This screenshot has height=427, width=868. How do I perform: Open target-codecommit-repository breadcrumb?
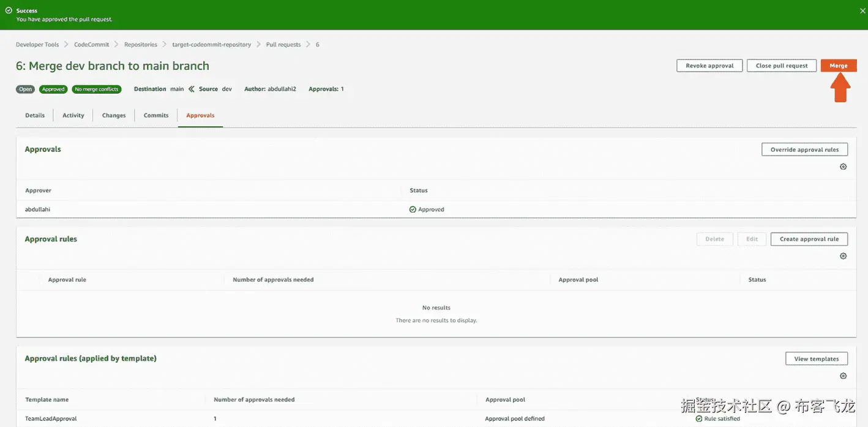point(212,45)
